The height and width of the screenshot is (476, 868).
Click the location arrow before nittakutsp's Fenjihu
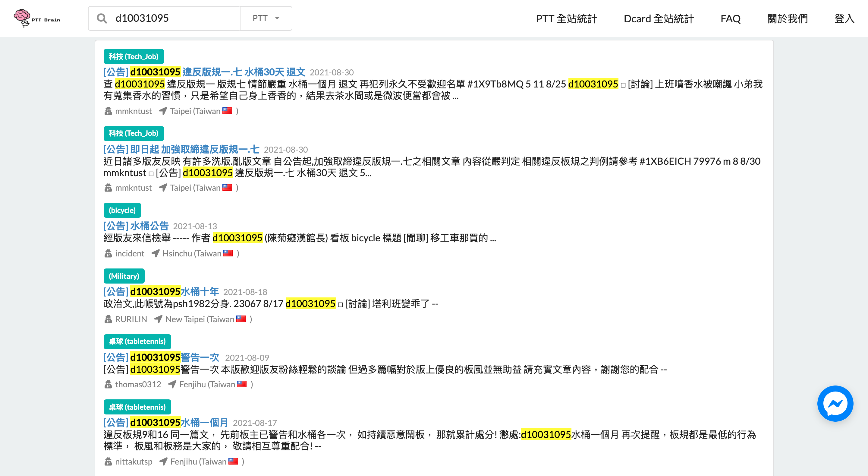point(163,462)
